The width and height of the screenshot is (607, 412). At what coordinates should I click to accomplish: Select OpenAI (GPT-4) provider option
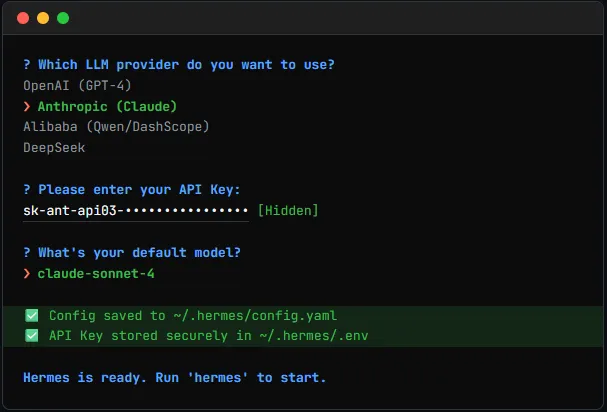[77, 85]
